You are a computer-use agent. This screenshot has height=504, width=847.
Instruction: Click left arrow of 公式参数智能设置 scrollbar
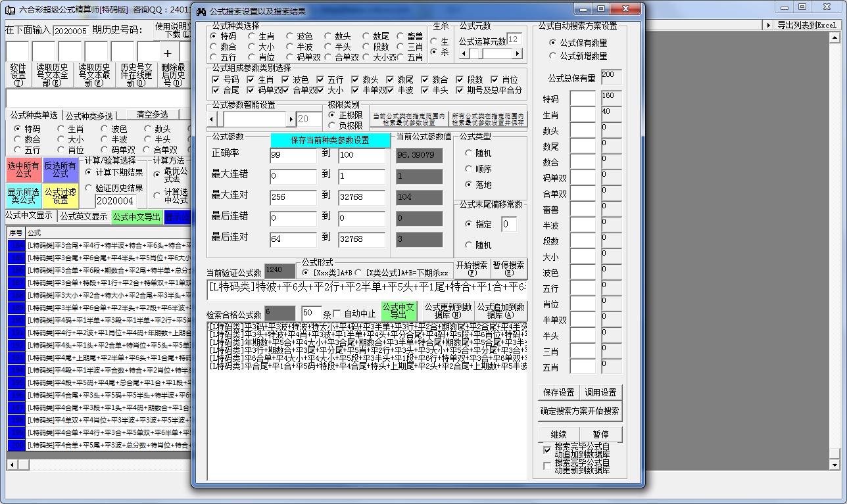pos(212,119)
